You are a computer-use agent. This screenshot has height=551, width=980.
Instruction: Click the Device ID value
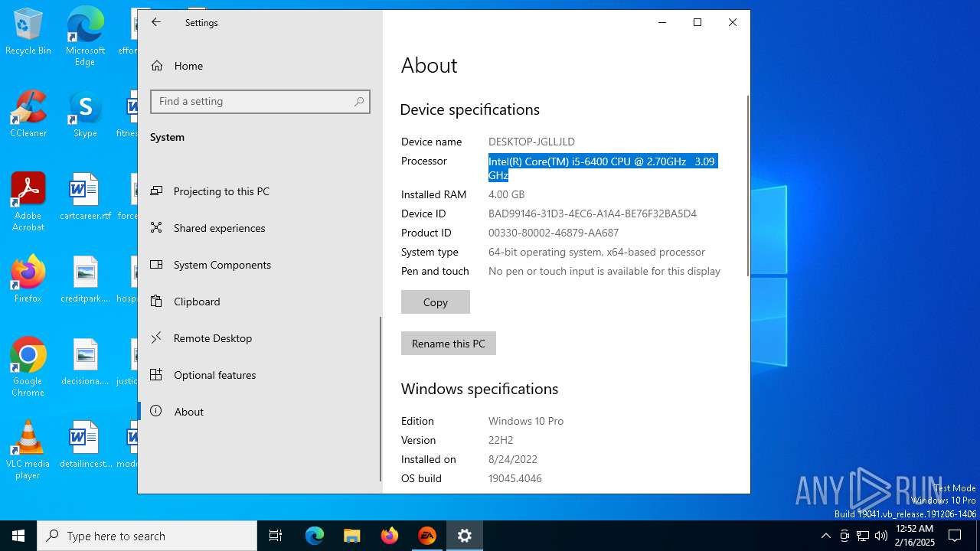(x=593, y=214)
